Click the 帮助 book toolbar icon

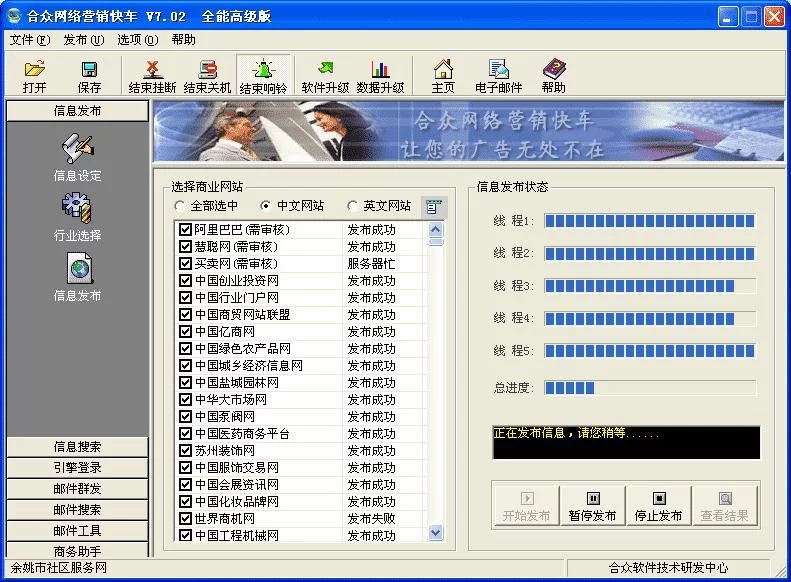[x=553, y=76]
